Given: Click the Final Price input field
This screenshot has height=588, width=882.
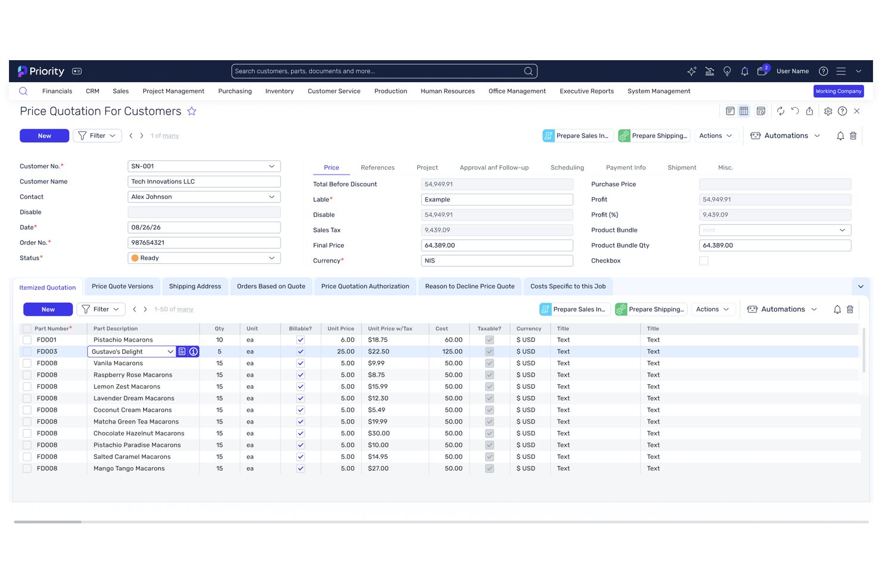Looking at the screenshot, I should (x=497, y=245).
